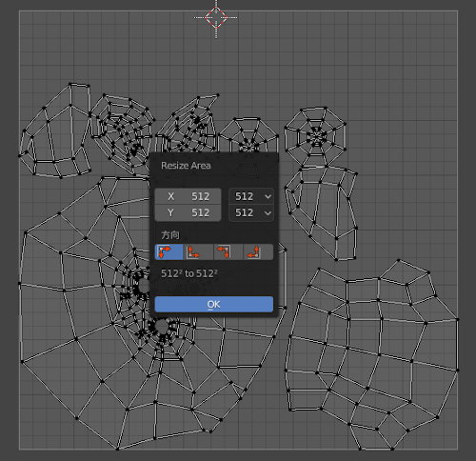Open the Y preset dropdown showing 512
The height and width of the screenshot is (461, 476).
click(251, 212)
